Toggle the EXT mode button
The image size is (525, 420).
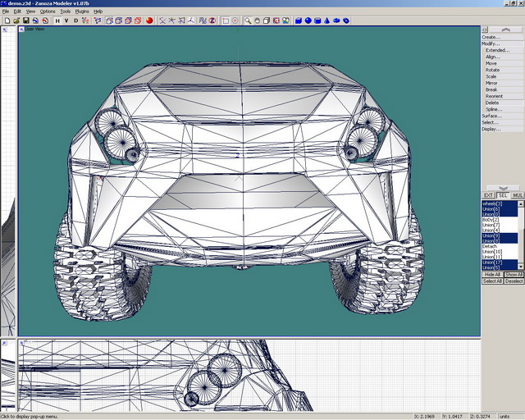[x=488, y=195]
